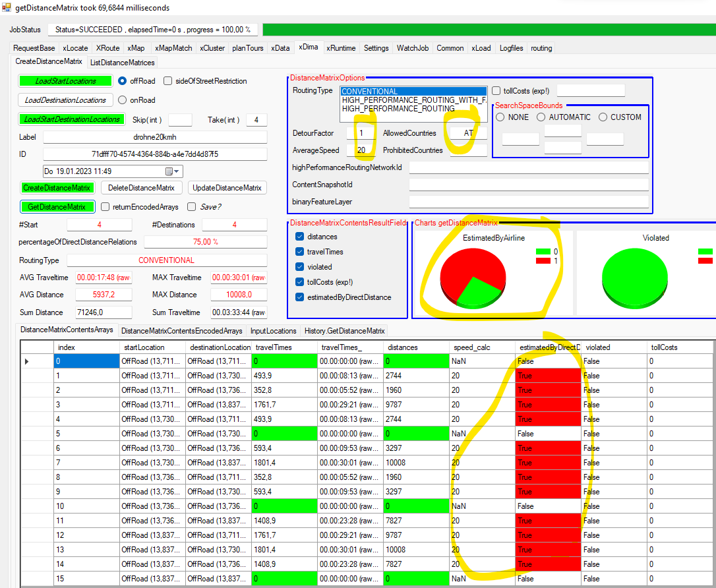Click the green job progress bar
The height and width of the screenshot is (588, 716).
click(488, 30)
